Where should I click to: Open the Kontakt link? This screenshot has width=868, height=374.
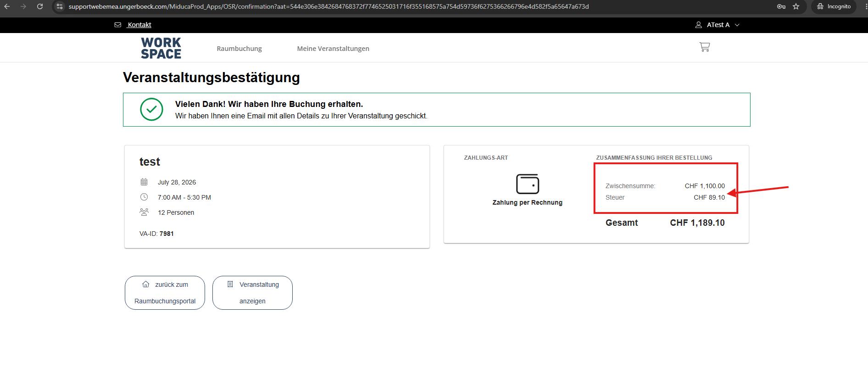[x=139, y=25]
